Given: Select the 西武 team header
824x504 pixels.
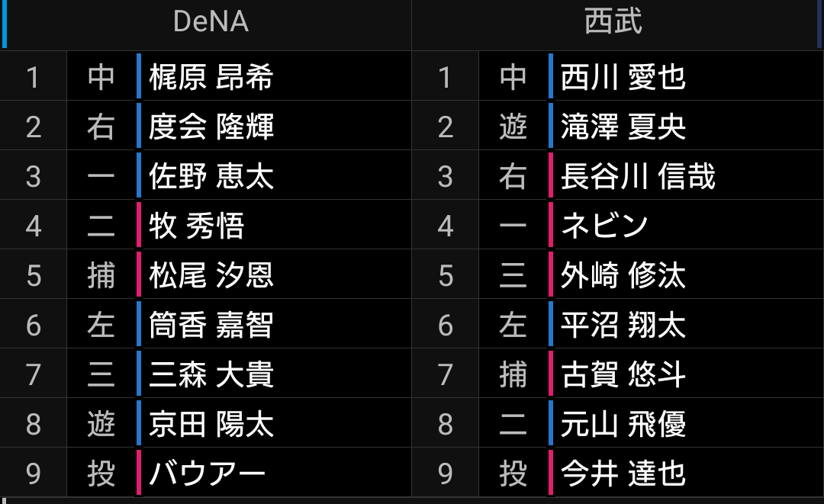Looking at the screenshot, I should coord(613,22).
